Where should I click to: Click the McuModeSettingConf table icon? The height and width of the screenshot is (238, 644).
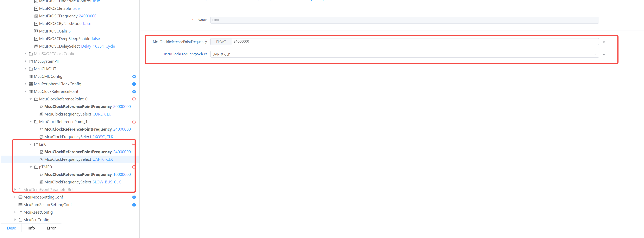(20, 197)
